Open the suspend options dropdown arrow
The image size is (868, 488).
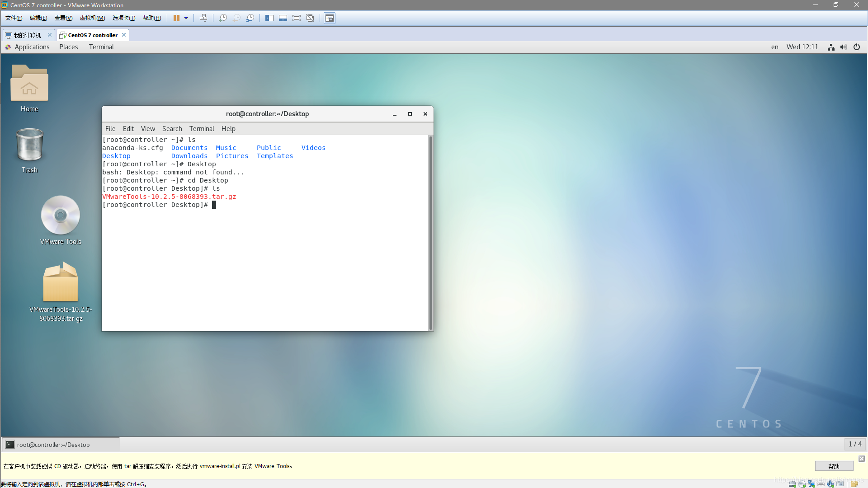[x=185, y=18]
